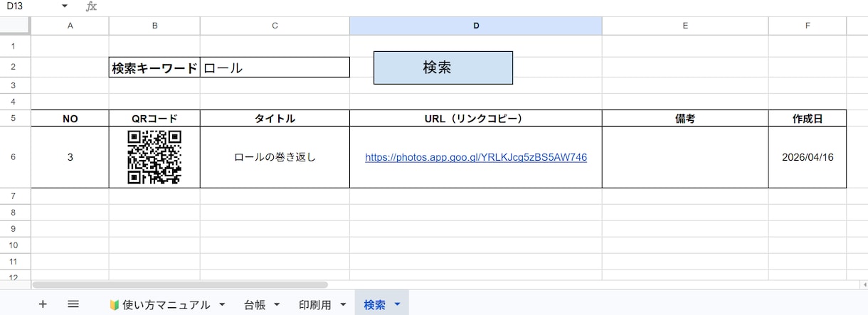Select row 5 header
This screenshot has width=868, height=315.
[15, 119]
